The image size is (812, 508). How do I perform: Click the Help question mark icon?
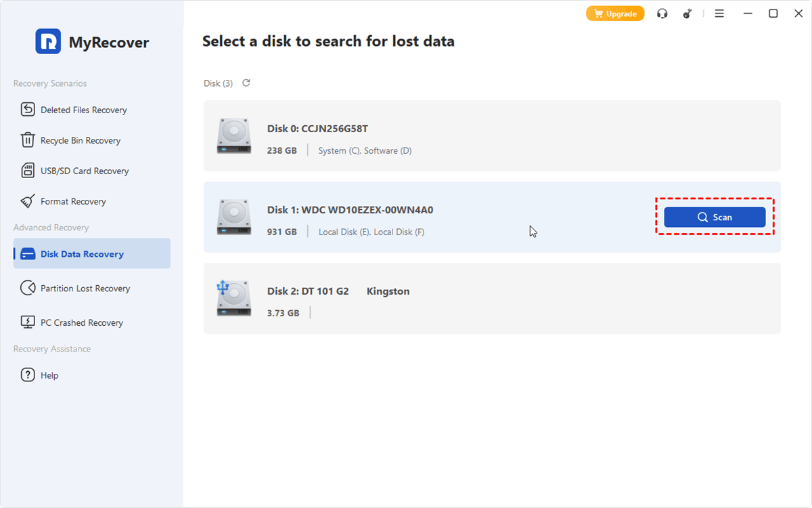(28, 375)
